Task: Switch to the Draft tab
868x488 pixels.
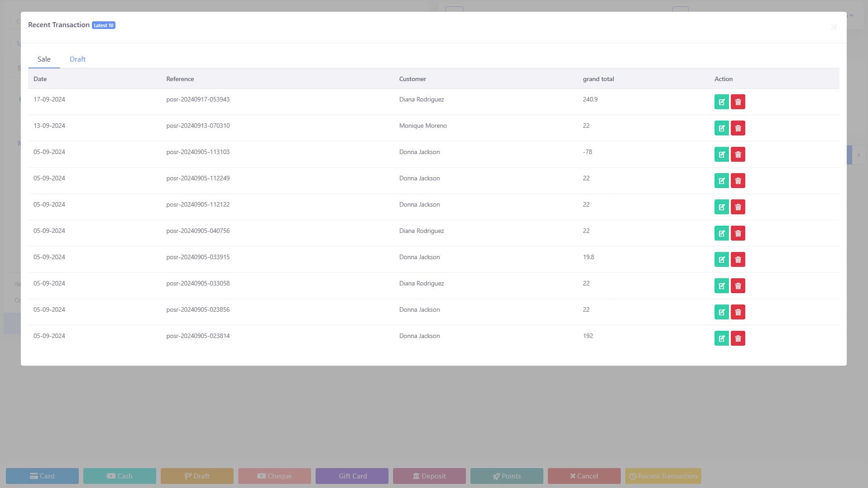Action: (x=77, y=59)
